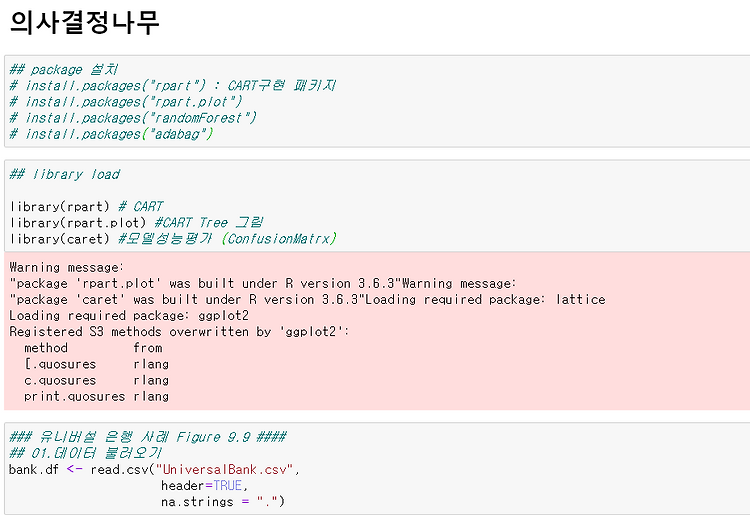Click the 'c.quosures rlang' output row
The width and height of the screenshot is (750, 515).
click(x=96, y=381)
